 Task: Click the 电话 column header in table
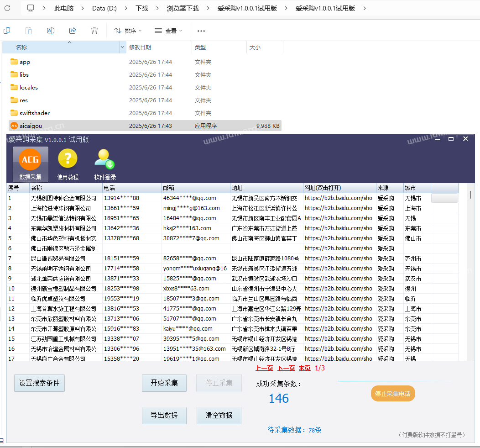[x=132, y=188]
